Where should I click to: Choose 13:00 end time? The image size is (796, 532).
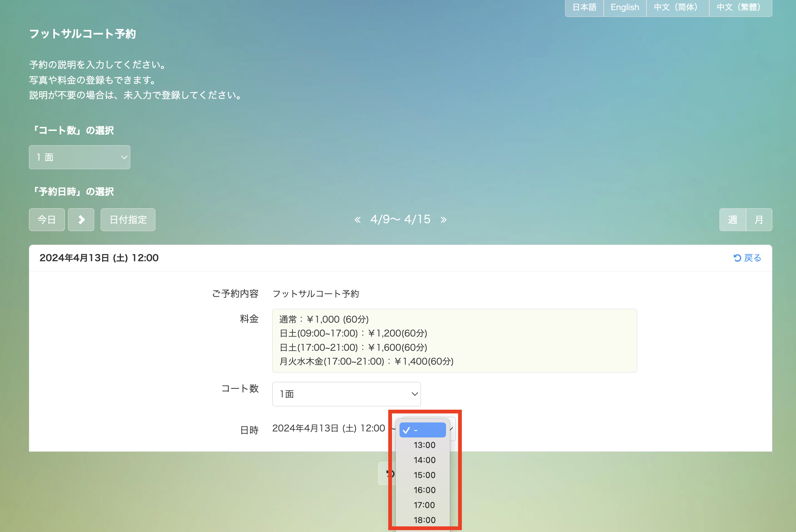click(x=424, y=445)
